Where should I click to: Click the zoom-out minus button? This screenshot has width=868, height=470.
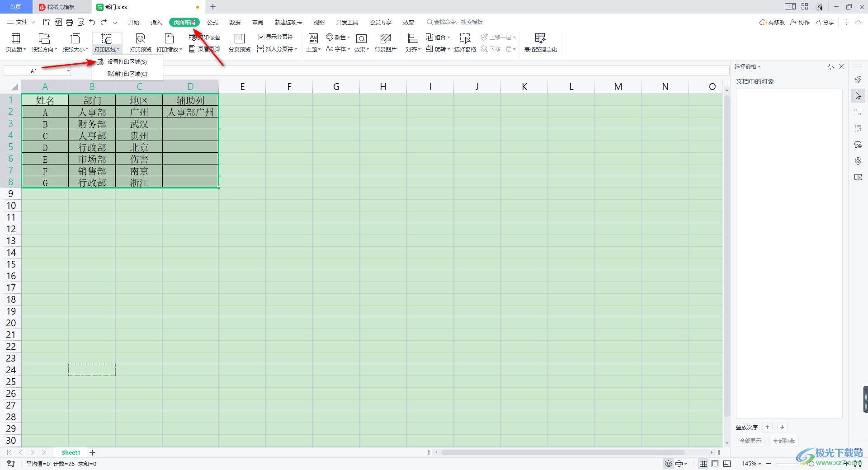(769, 464)
